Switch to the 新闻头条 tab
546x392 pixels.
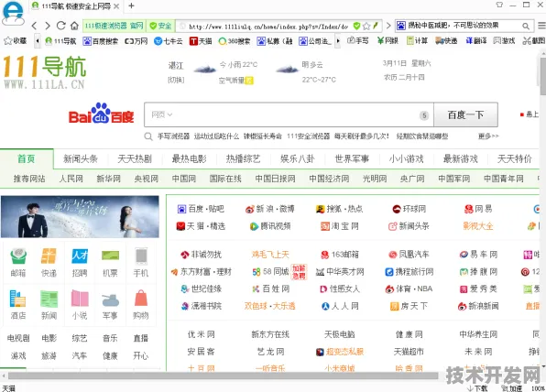[81, 159]
